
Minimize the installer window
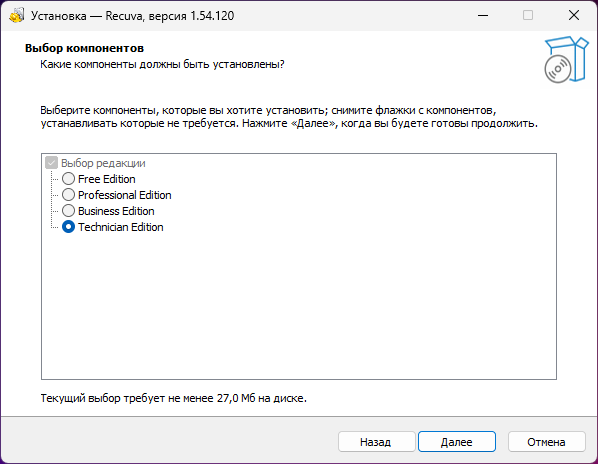[483, 15]
